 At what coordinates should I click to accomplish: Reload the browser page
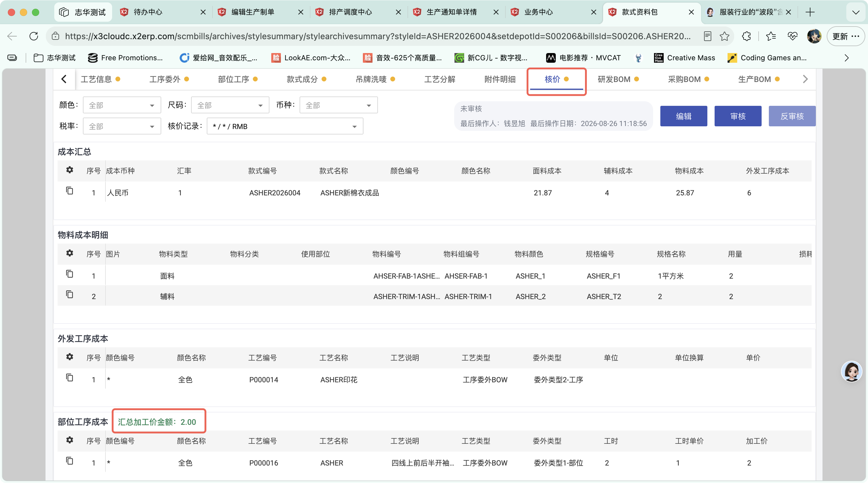(x=34, y=36)
